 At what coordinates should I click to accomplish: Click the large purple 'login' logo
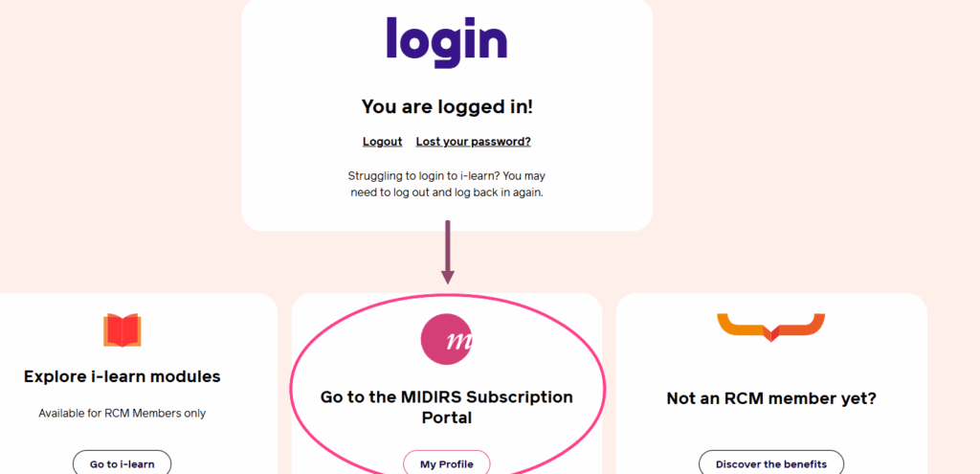(x=446, y=40)
